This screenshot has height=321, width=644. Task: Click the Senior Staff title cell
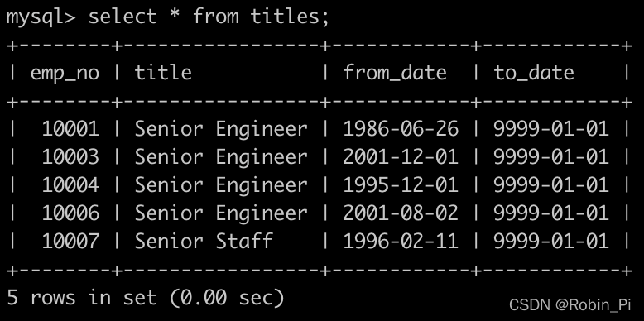(x=204, y=241)
